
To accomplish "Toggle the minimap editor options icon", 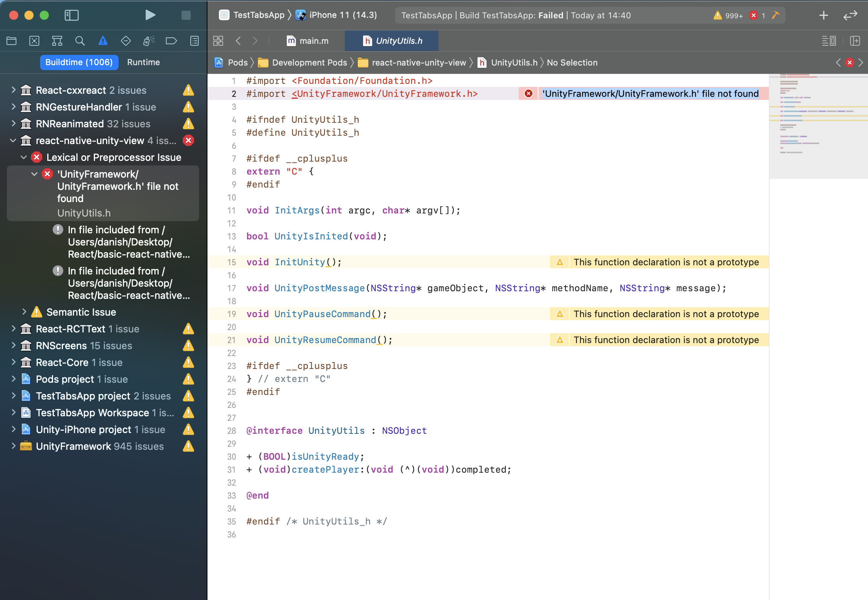I will [829, 41].
